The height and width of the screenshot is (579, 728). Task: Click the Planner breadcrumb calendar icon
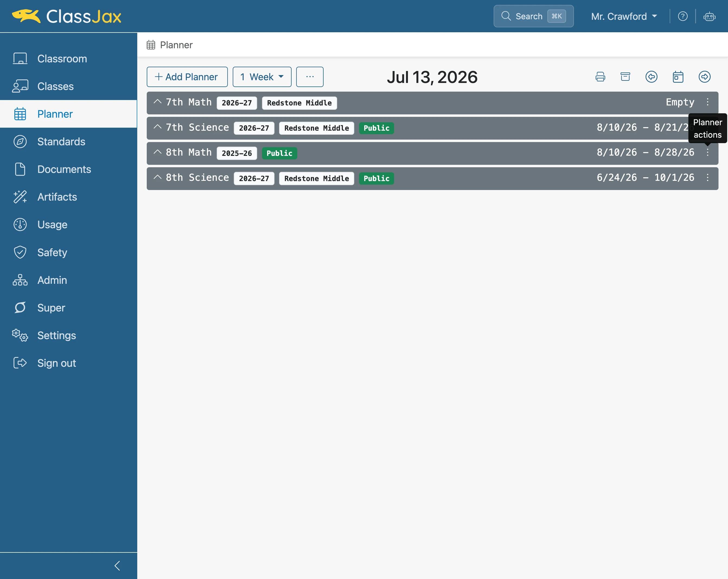(151, 44)
